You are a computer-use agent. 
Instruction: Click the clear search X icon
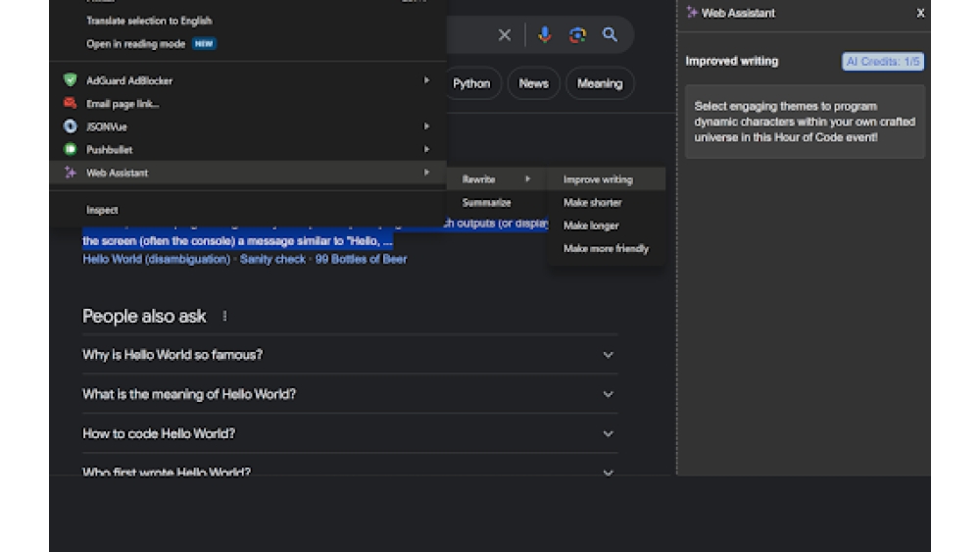[x=505, y=35]
